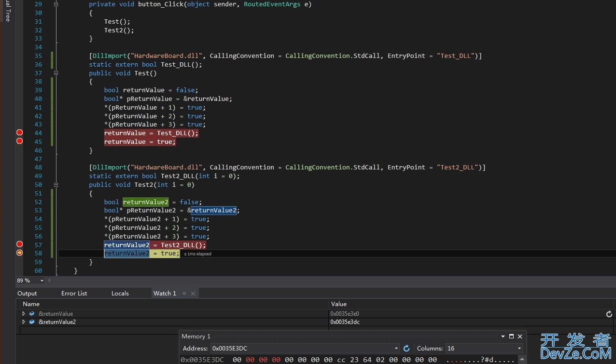Open the vertical Visual Tree side tab
Viewport: 616px width, 364px height.
coord(7,11)
